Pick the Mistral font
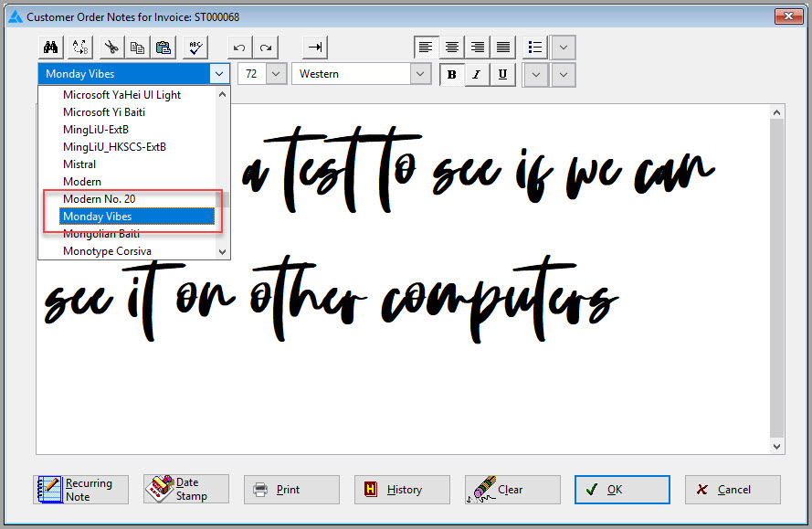The width and height of the screenshot is (812, 529). click(79, 164)
